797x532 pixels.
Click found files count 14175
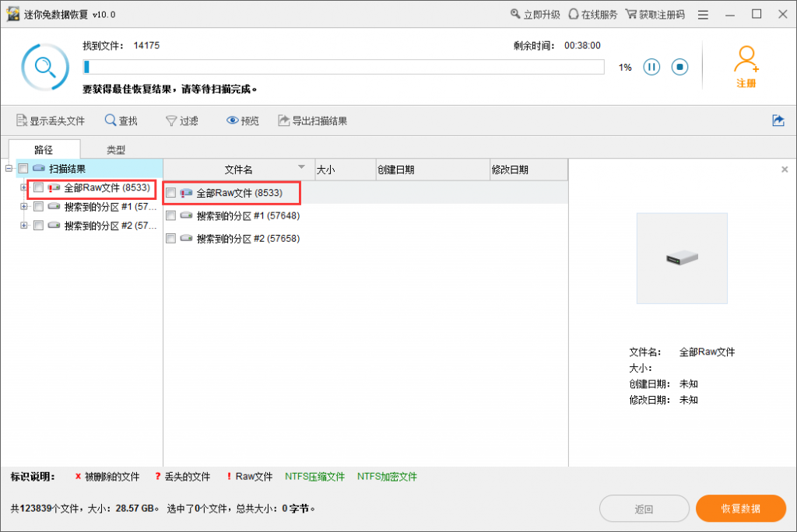tap(146, 46)
